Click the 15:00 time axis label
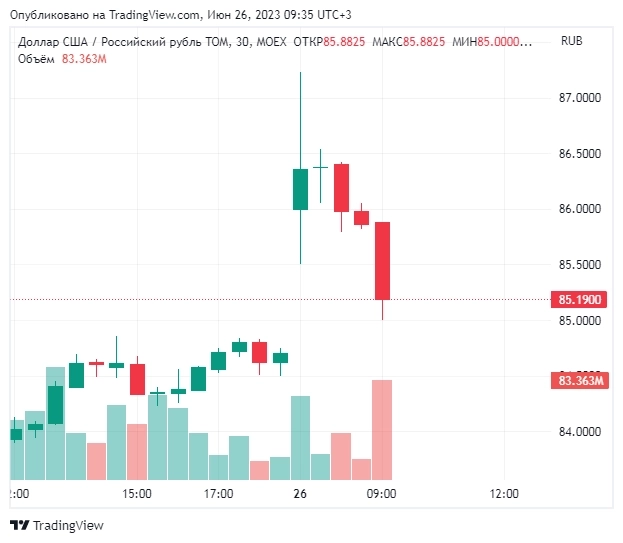The width and height of the screenshot is (623, 543). 136,493
